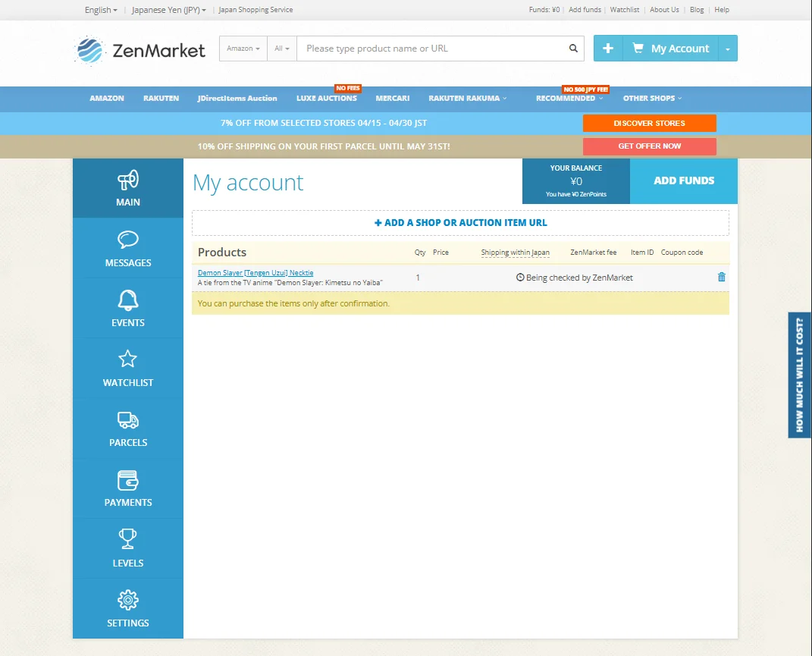812x656 pixels.
Task: Click the My Account button
Action: click(x=671, y=49)
